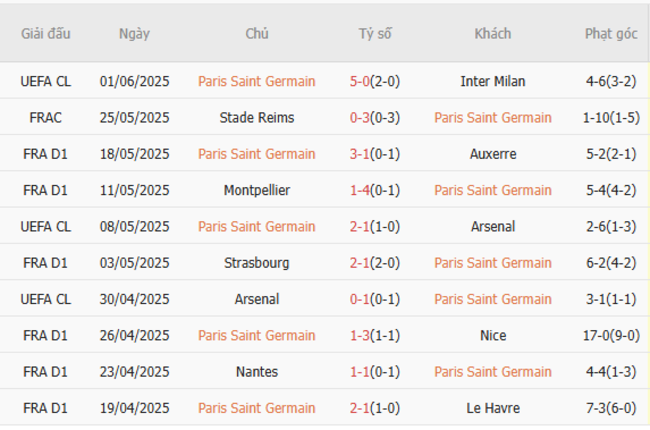This screenshot has width=650, height=430.
Task: Open the Inter Milan team link
Action: pos(493,81)
